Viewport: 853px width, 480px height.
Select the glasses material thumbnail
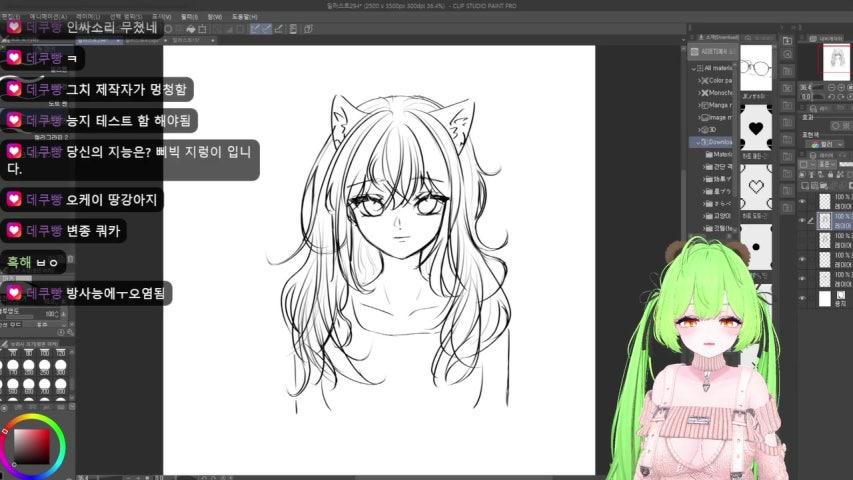[x=756, y=68]
